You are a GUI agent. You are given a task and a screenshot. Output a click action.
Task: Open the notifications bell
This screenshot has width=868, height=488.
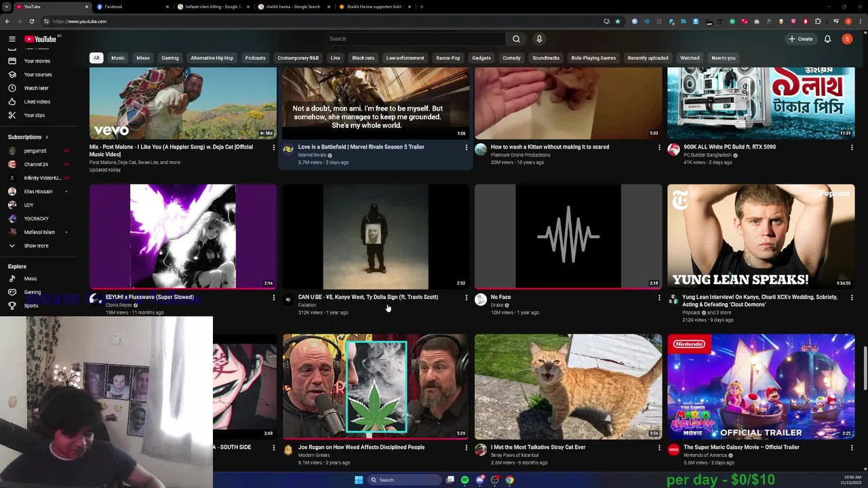click(827, 39)
